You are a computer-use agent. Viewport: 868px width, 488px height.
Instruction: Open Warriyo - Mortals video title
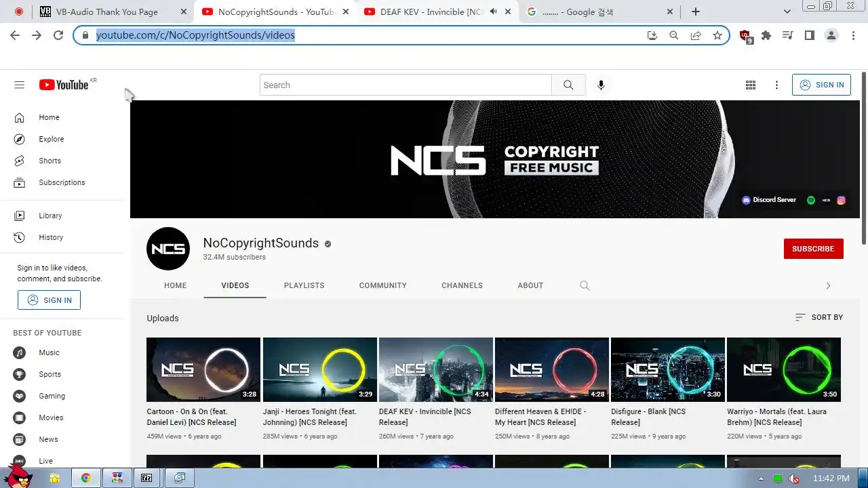778,417
